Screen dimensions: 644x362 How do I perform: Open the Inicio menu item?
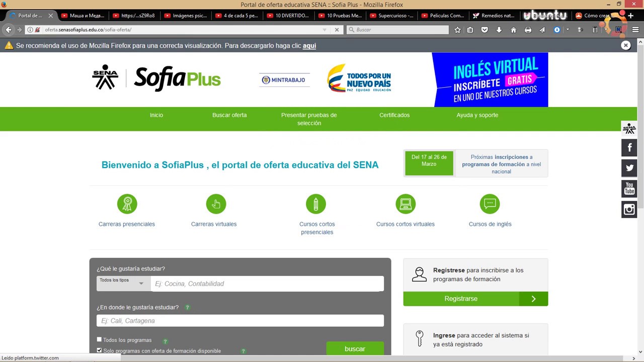point(156,115)
